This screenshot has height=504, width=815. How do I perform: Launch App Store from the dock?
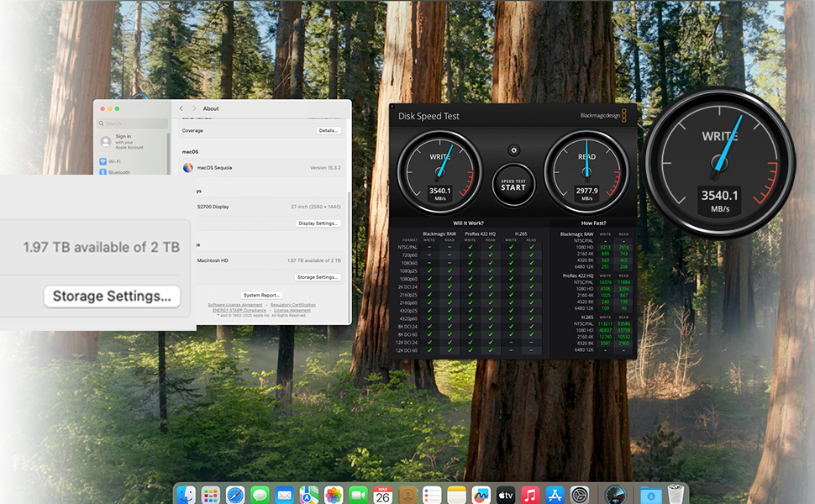click(x=555, y=495)
